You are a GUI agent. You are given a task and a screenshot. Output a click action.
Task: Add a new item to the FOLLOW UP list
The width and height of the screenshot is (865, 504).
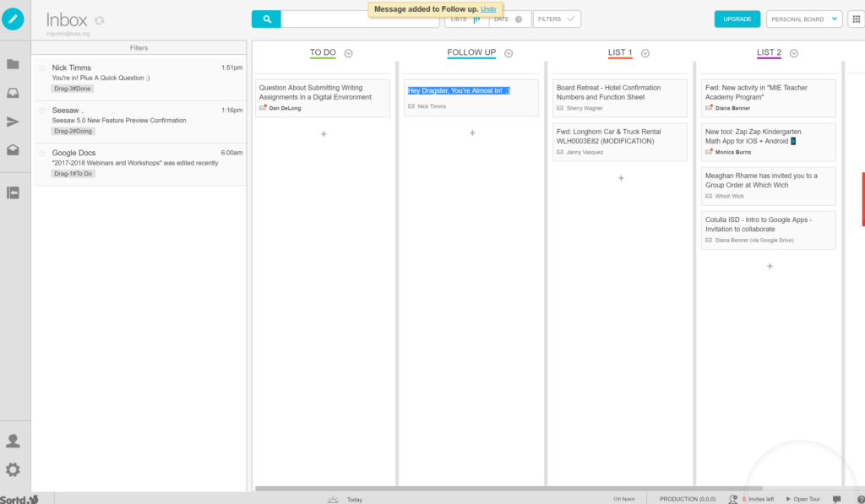tap(472, 133)
